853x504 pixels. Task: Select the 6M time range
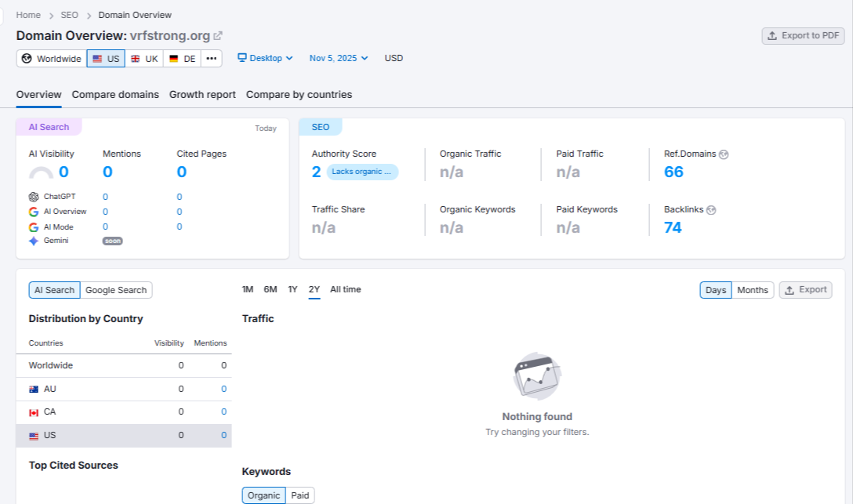pos(270,289)
